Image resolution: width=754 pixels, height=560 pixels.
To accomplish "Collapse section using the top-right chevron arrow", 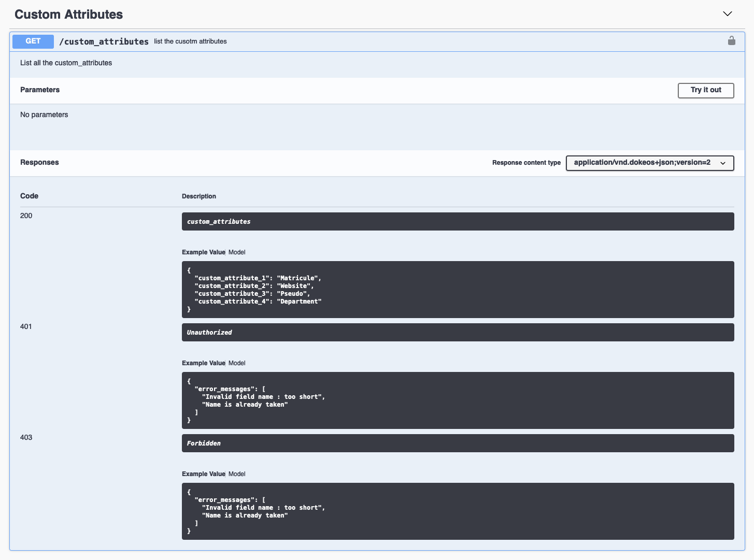I will 727,14.
